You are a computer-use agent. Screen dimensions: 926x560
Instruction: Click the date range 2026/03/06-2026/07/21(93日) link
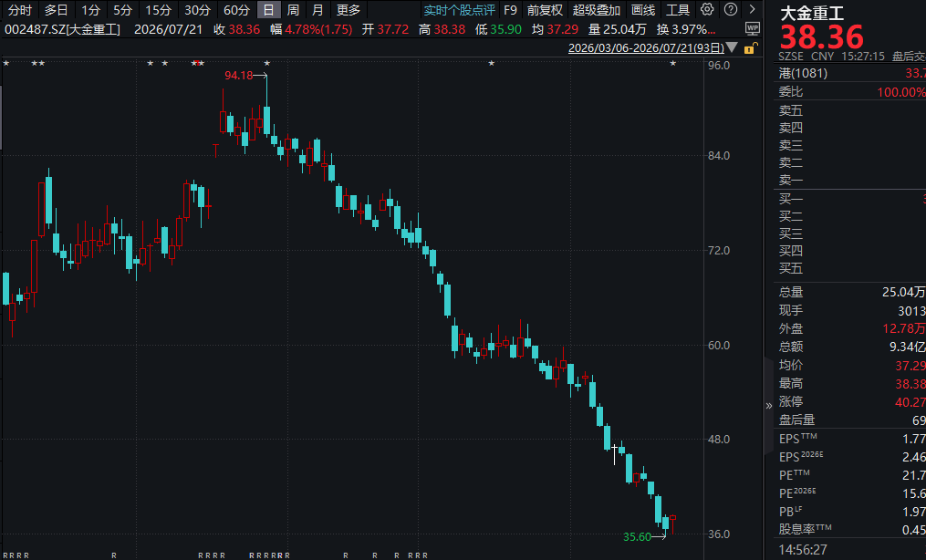(x=646, y=47)
